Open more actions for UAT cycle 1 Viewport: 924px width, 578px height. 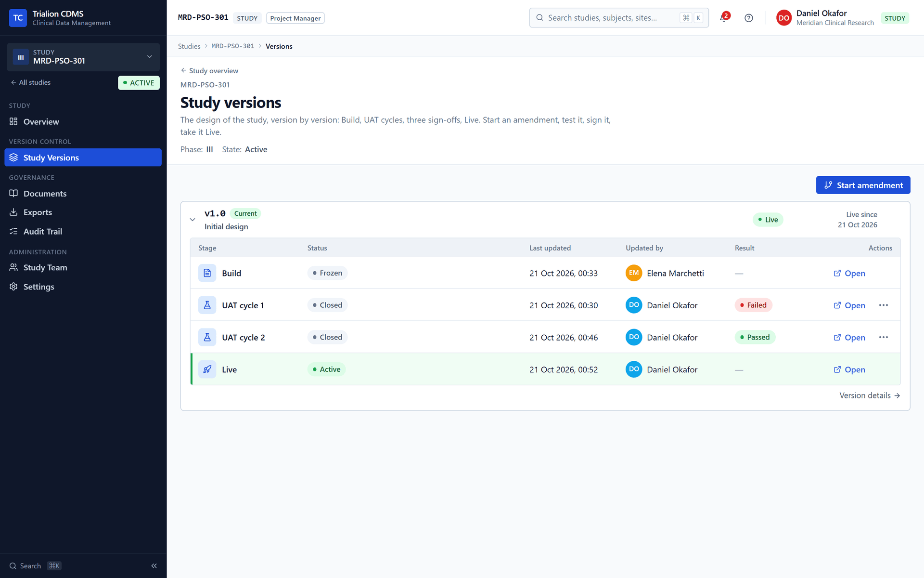pos(884,305)
